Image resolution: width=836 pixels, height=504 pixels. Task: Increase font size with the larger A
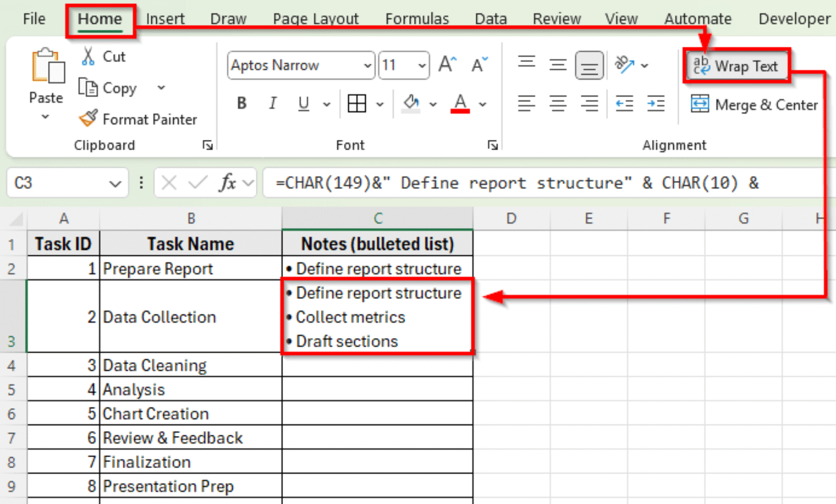(x=447, y=65)
